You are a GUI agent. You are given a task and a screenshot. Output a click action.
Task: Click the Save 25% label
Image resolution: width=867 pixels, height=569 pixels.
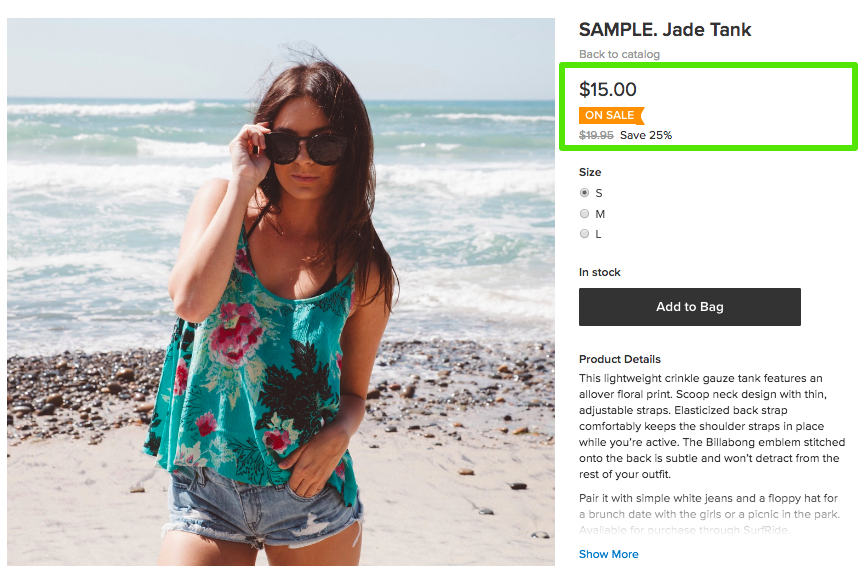[x=646, y=135]
